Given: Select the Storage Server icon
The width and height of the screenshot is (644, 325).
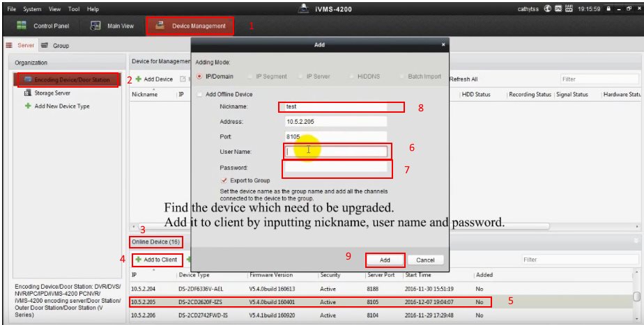Looking at the screenshot, I should [x=29, y=93].
